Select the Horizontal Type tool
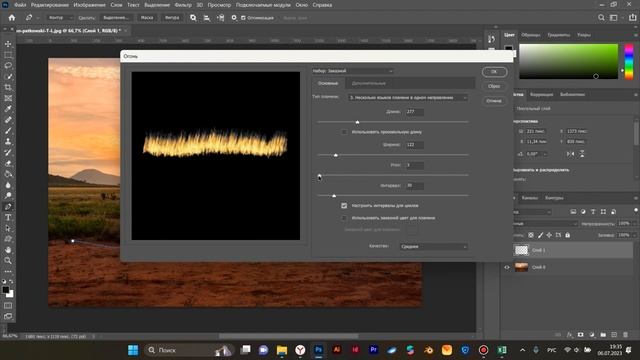Image resolution: width=640 pixels, height=360 pixels. (8, 218)
